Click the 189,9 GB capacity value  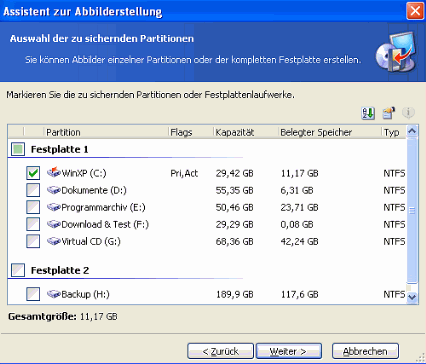234,294
